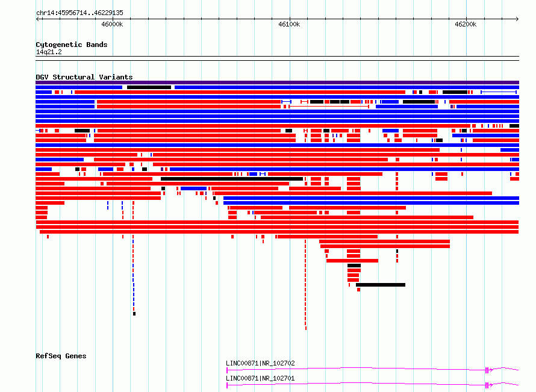The height and width of the screenshot is (392, 536).
Task: Click the chr14:45956714..46229135 region label
Action: [x=79, y=13]
